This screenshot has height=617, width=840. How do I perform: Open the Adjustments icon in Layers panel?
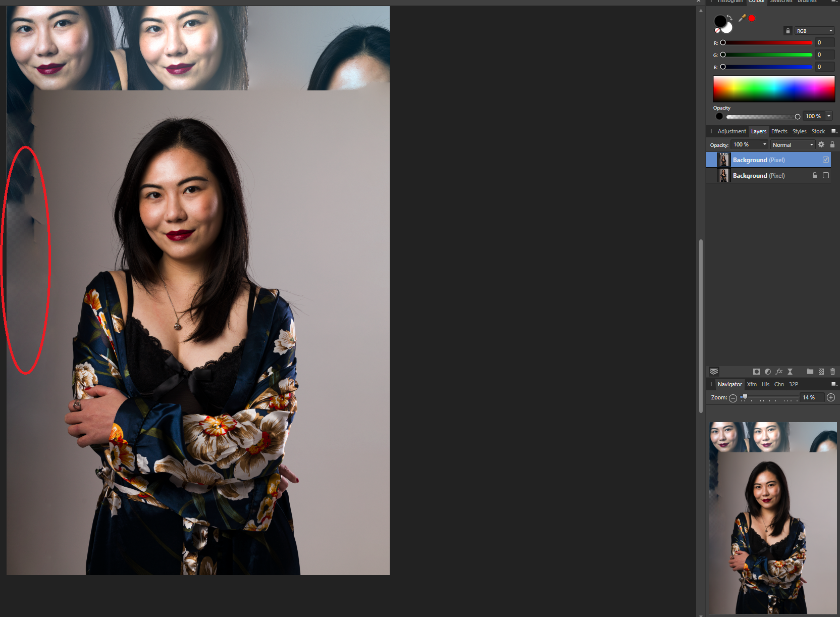point(768,372)
